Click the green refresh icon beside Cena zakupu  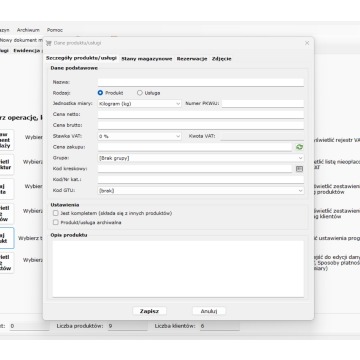pos(299,147)
